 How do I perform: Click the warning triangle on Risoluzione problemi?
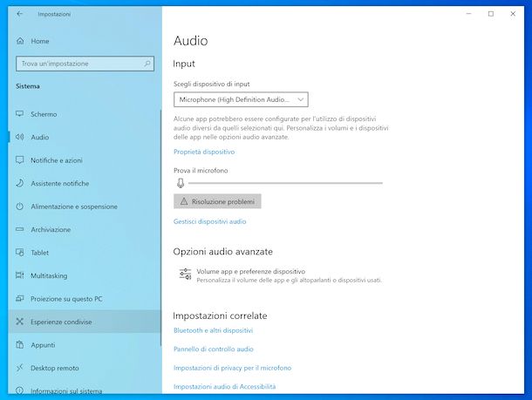tap(184, 201)
